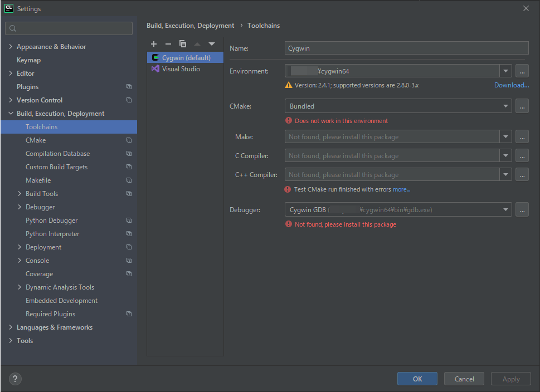540x392 pixels.
Task: Open Python Debugger settings
Action: pyautogui.click(x=52, y=220)
